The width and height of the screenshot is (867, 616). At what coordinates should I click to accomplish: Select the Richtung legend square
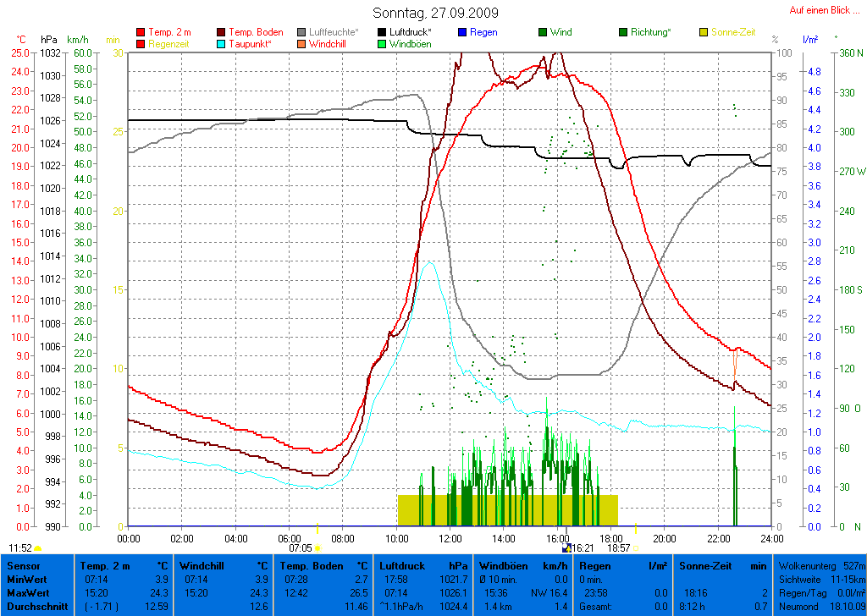click(x=623, y=32)
